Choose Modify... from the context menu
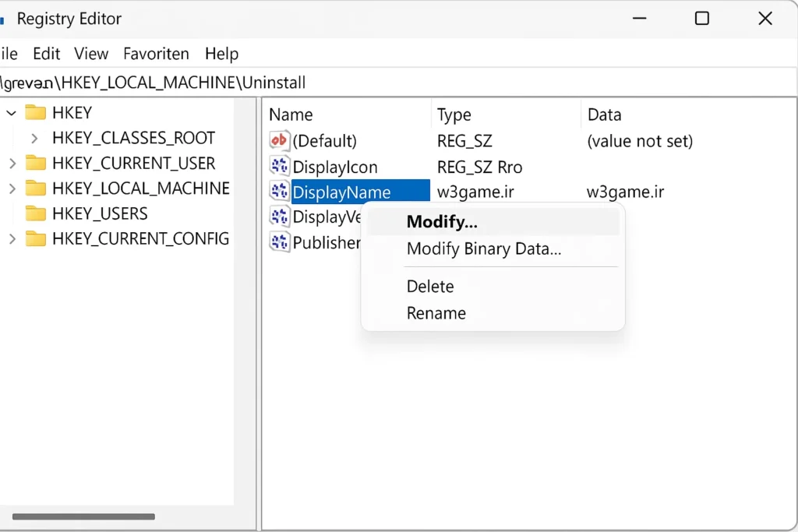Image resolution: width=798 pixels, height=532 pixels. tap(493, 222)
